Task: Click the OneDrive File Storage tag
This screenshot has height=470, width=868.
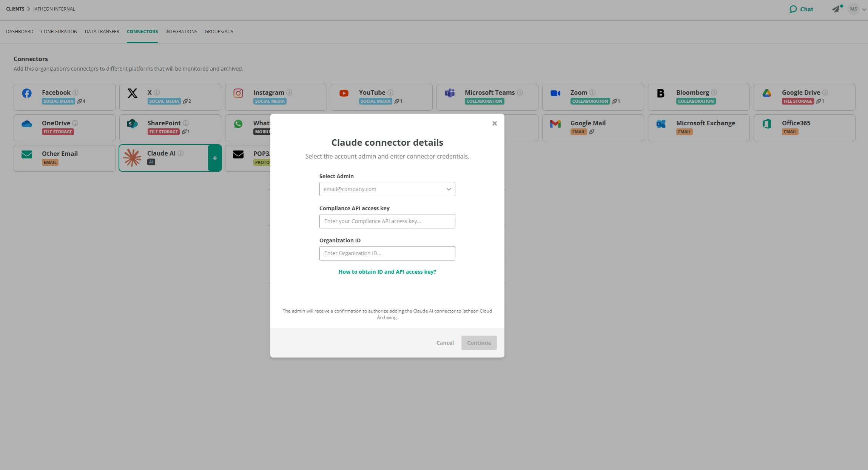Action: coord(58,132)
